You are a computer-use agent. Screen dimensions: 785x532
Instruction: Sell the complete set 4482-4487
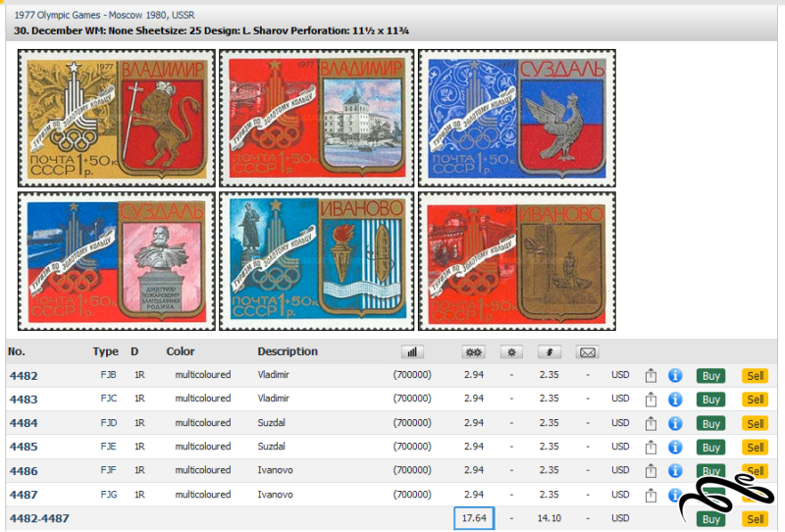755,519
